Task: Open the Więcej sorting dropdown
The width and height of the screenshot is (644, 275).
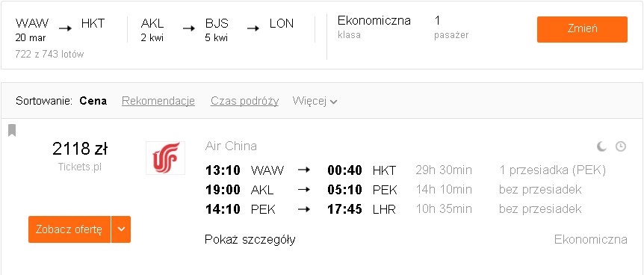Action: (315, 101)
